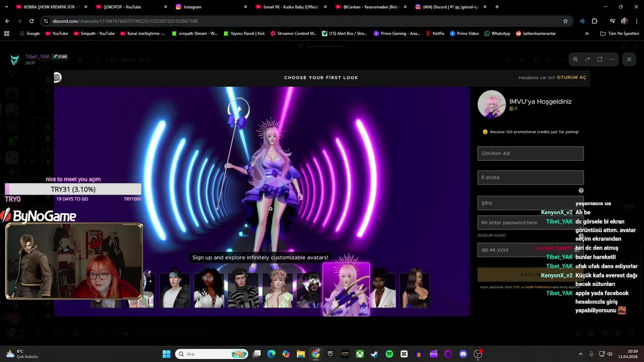Image resolution: width=644 pixels, height=362 pixels.
Task: Click the E-posta input field
Action: pos(530,177)
